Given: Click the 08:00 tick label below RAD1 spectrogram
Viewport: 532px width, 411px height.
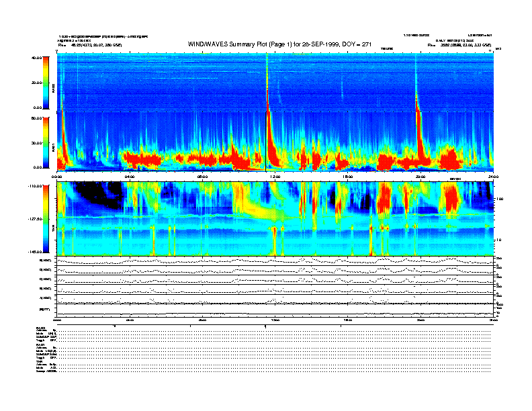Looking at the screenshot, I should coord(202,177).
